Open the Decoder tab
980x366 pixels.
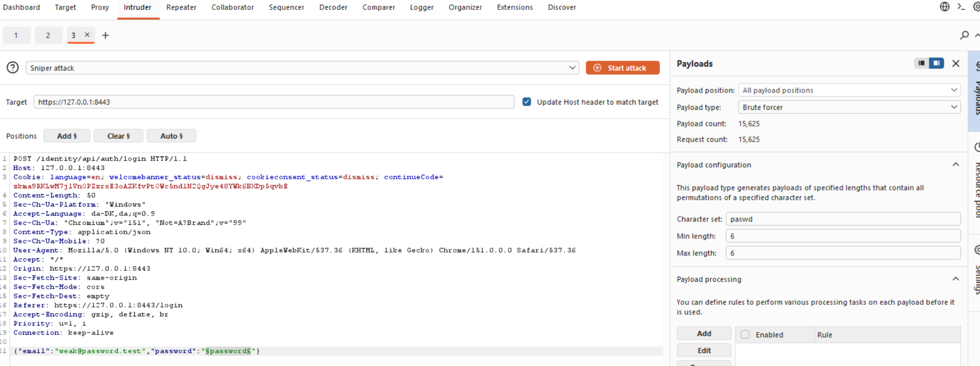[333, 7]
